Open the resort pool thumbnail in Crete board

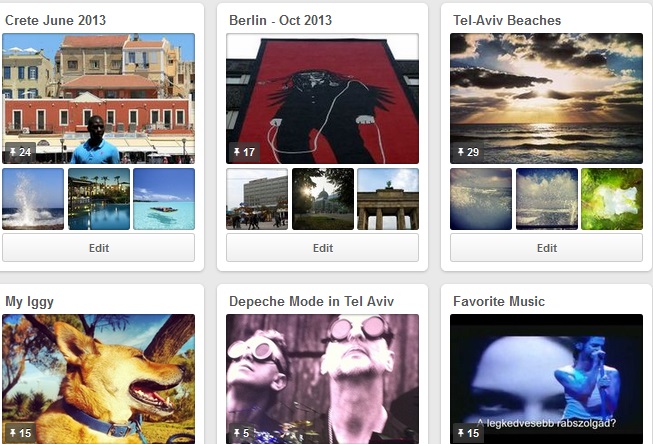point(99,199)
